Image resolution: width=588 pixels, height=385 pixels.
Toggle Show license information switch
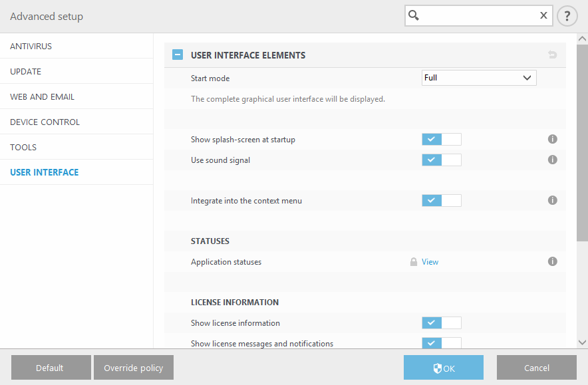coord(441,323)
